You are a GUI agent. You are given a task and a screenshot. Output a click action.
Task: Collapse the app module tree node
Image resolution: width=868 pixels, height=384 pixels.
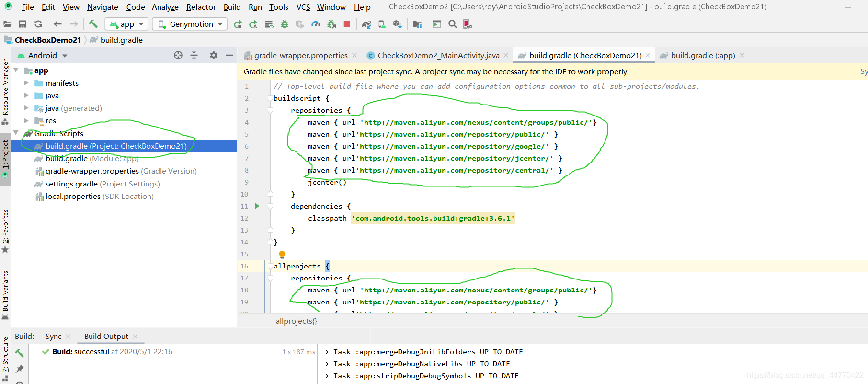point(16,70)
